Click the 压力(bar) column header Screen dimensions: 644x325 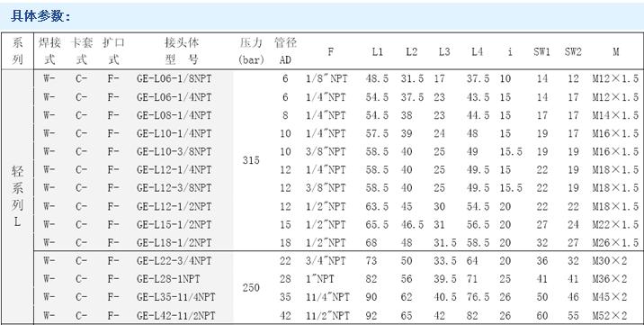tap(251, 51)
